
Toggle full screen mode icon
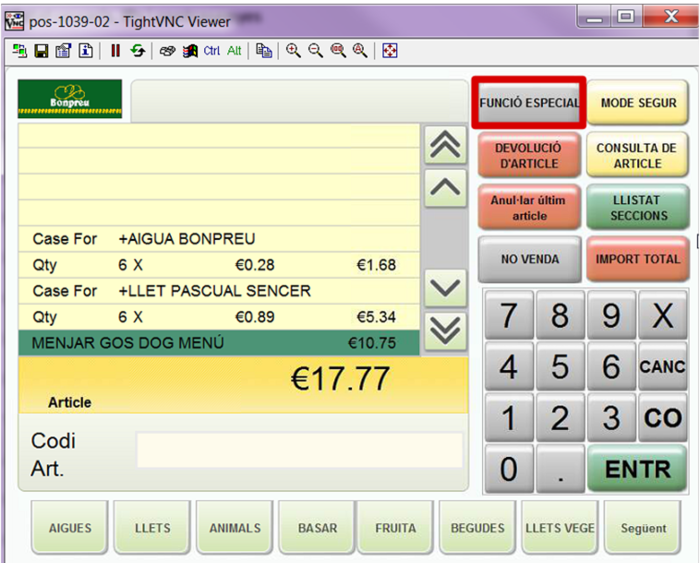pyautogui.click(x=390, y=51)
